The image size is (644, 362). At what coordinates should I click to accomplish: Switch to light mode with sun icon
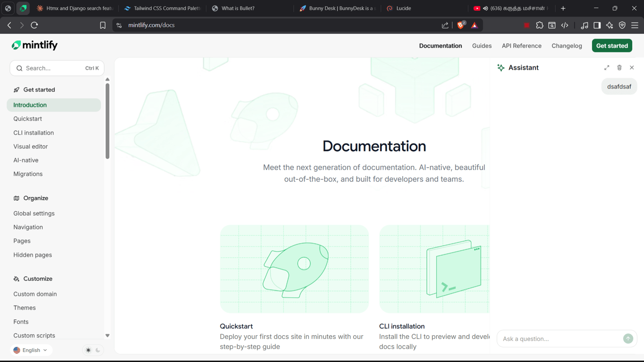88,350
